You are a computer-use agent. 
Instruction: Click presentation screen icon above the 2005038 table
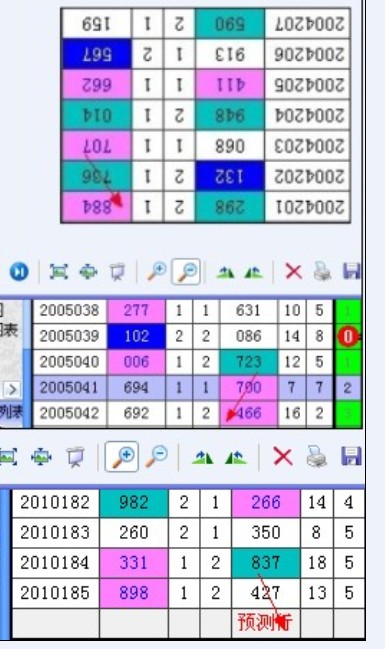pos(118,272)
